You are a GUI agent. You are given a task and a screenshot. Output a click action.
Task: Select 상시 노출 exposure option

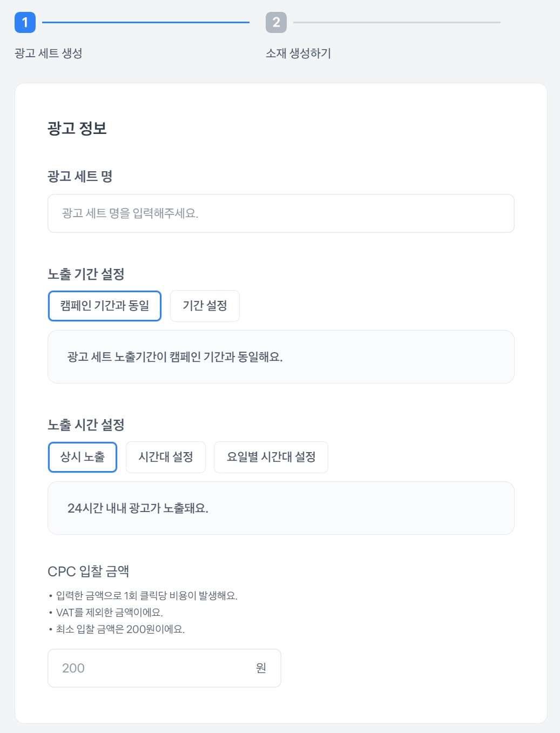pos(83,457)
